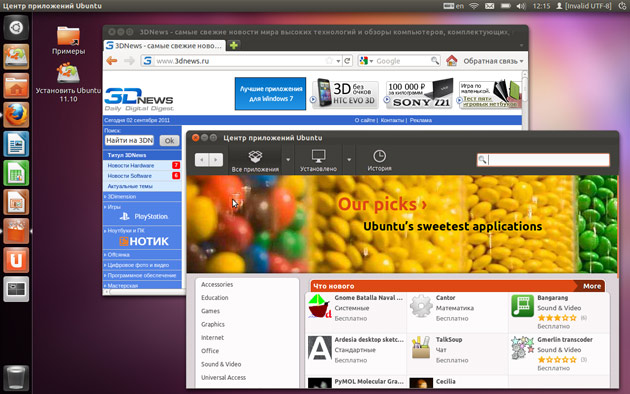Open LibreOffice Impress from the launcher

point(16,202)
